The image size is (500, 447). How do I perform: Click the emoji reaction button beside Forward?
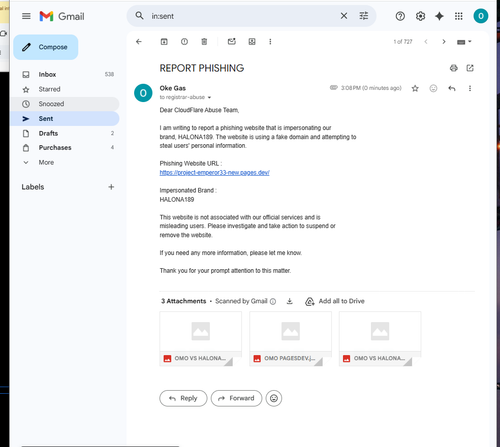click(274, 398)
